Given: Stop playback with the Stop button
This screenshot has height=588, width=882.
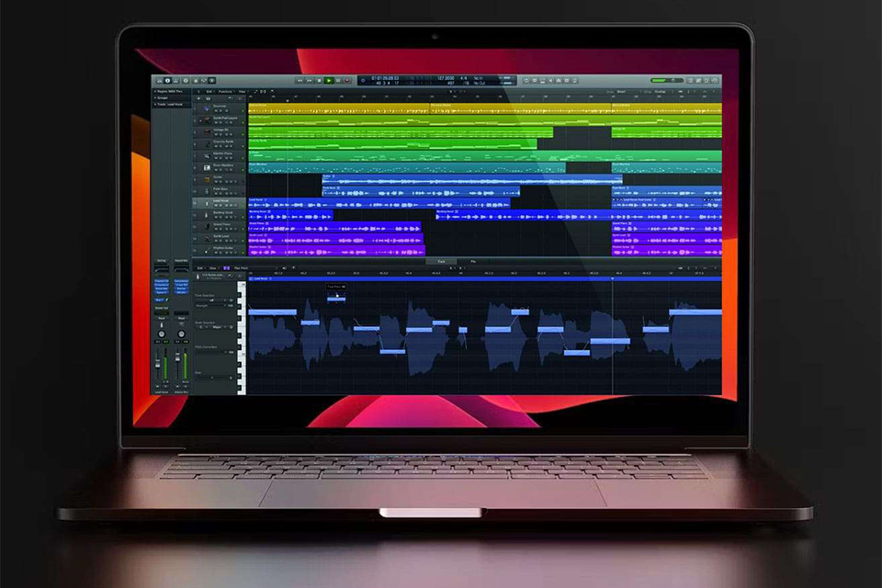Looking at the screenshot, I should tap(319, 81).
